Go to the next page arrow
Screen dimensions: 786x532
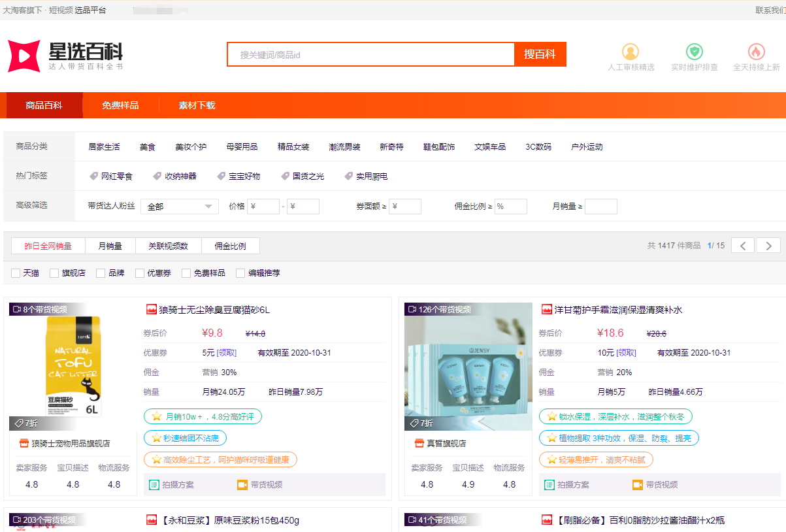click(x=768, y=246)
